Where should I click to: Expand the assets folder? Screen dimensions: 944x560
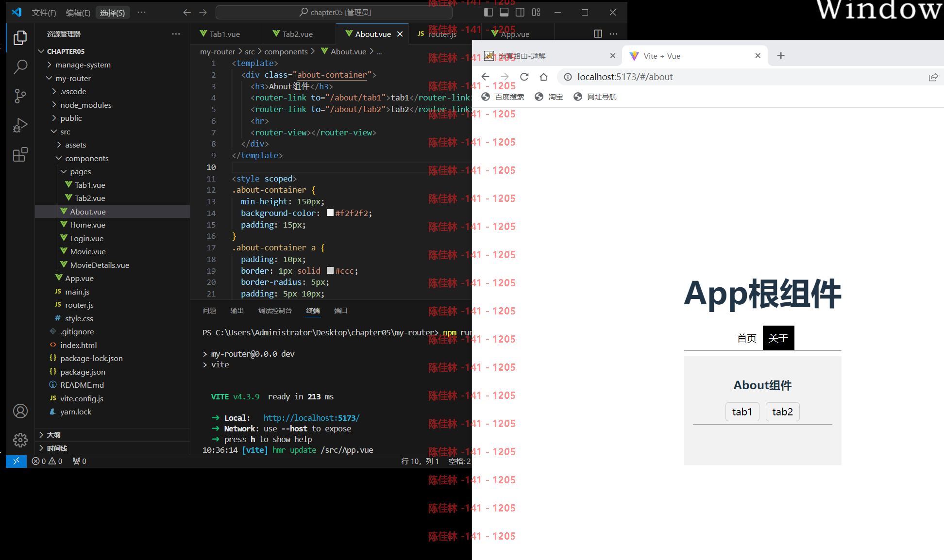(x=59, y=145)
